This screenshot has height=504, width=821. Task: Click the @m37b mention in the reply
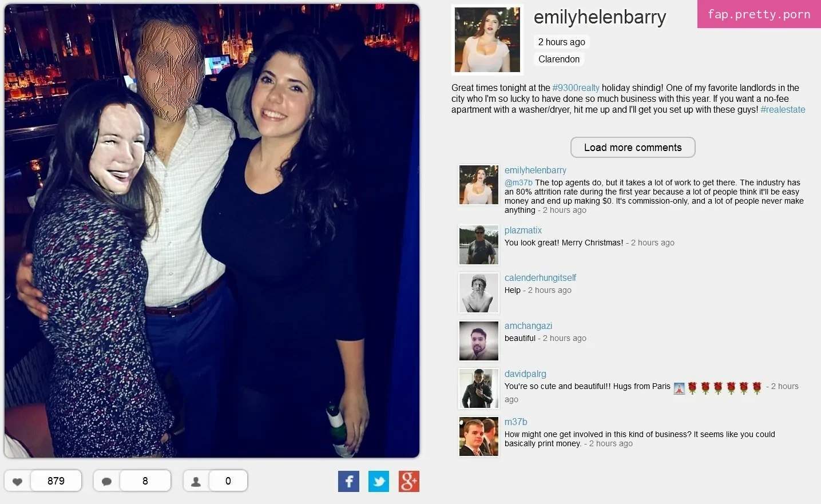pyautogui.click(x=518, y=182)
